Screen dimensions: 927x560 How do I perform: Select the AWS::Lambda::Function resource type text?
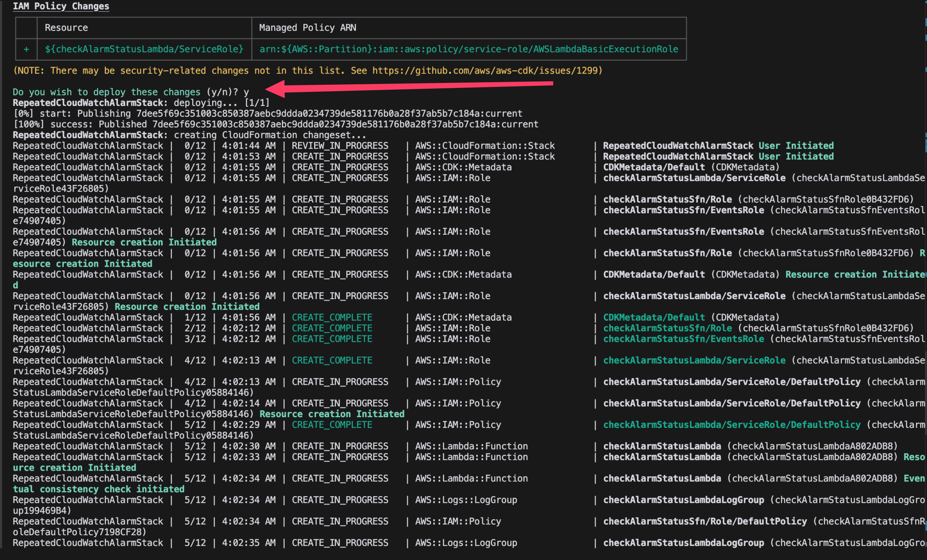(471, 446)
